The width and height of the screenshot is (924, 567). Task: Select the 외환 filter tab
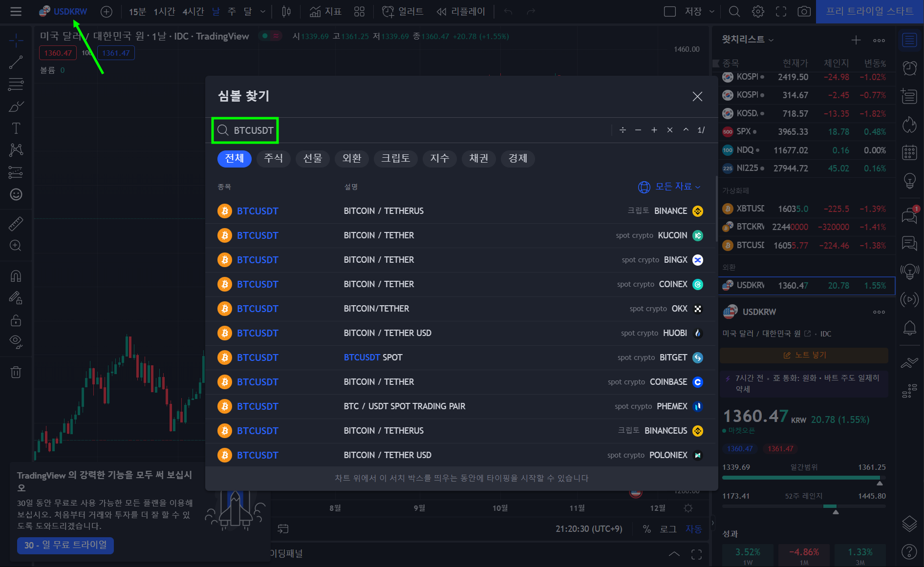(x=352, y=158)
